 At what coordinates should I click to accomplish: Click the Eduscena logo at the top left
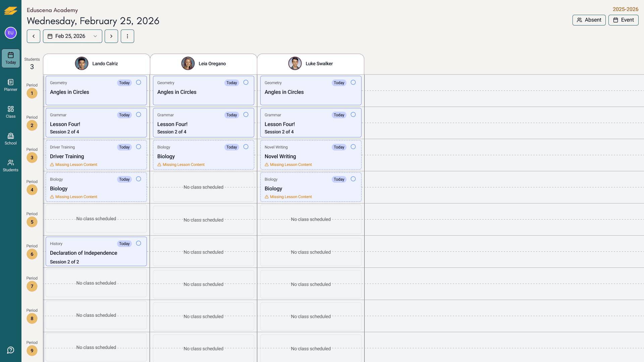pyautogui.click(x=10, y=11)
